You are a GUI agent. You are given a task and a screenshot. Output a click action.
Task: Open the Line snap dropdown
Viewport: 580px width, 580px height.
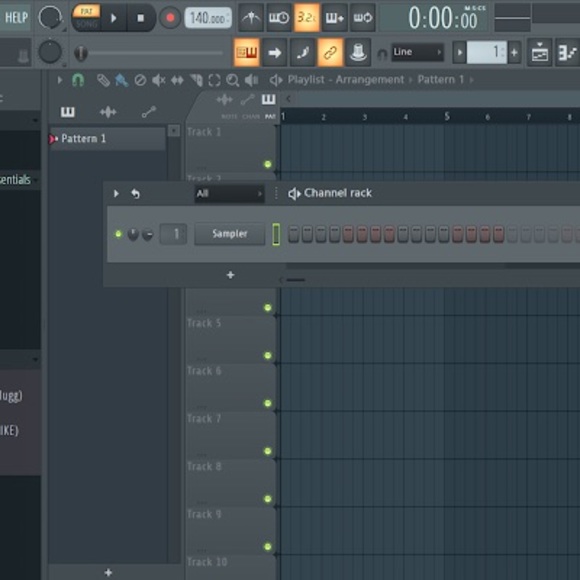tap(417, 52)
